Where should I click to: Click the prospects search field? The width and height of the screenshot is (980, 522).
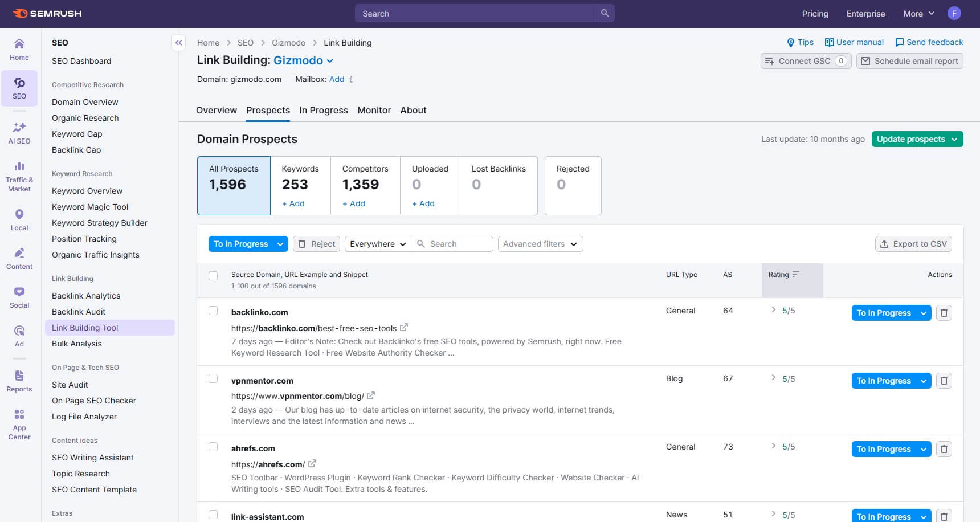(x=453, y=244)
